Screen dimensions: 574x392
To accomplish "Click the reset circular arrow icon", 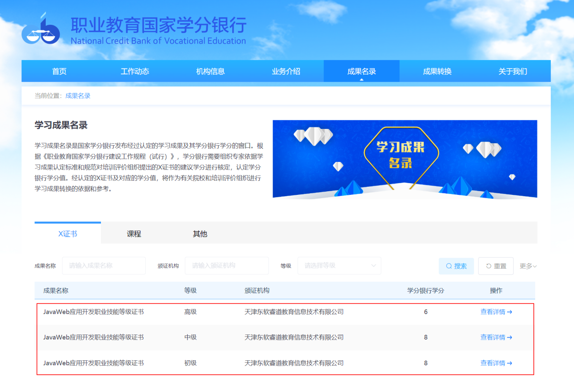I will (488, 266).
